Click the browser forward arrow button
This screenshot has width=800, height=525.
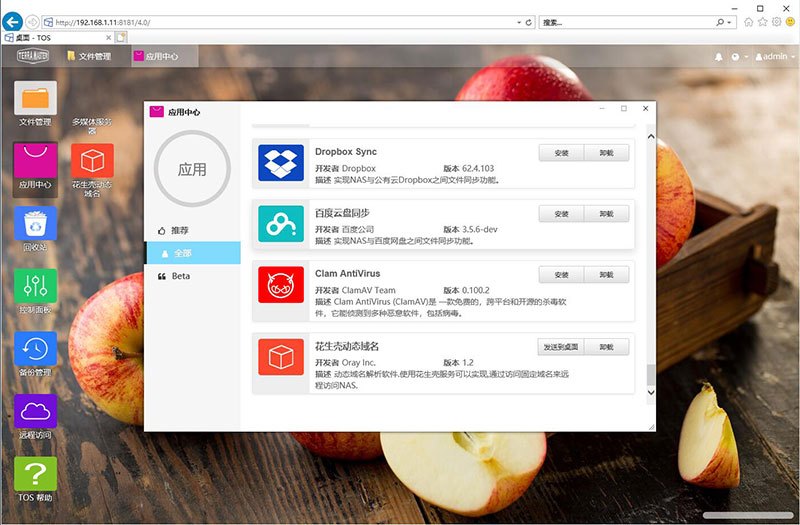(x=32, y=22)
